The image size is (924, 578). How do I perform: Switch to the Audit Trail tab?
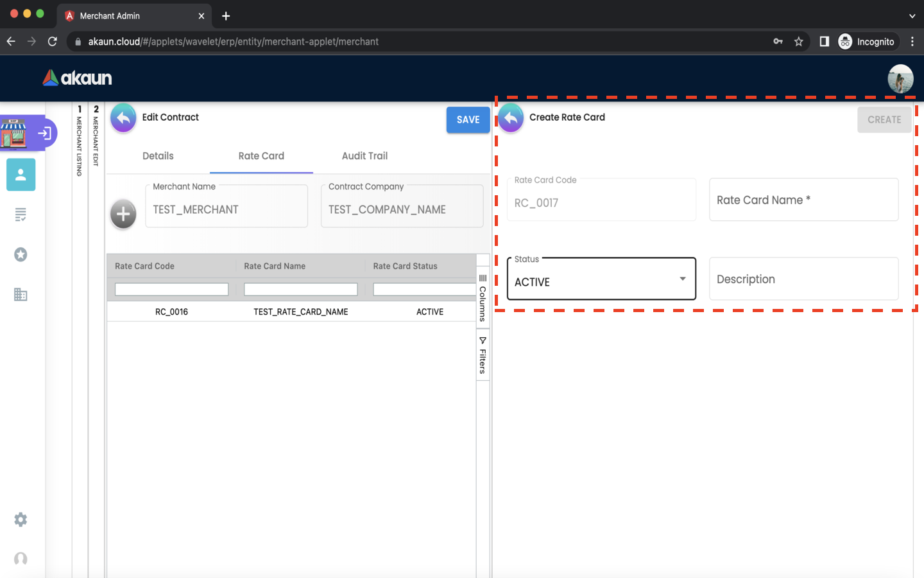[x=364, y=156]
